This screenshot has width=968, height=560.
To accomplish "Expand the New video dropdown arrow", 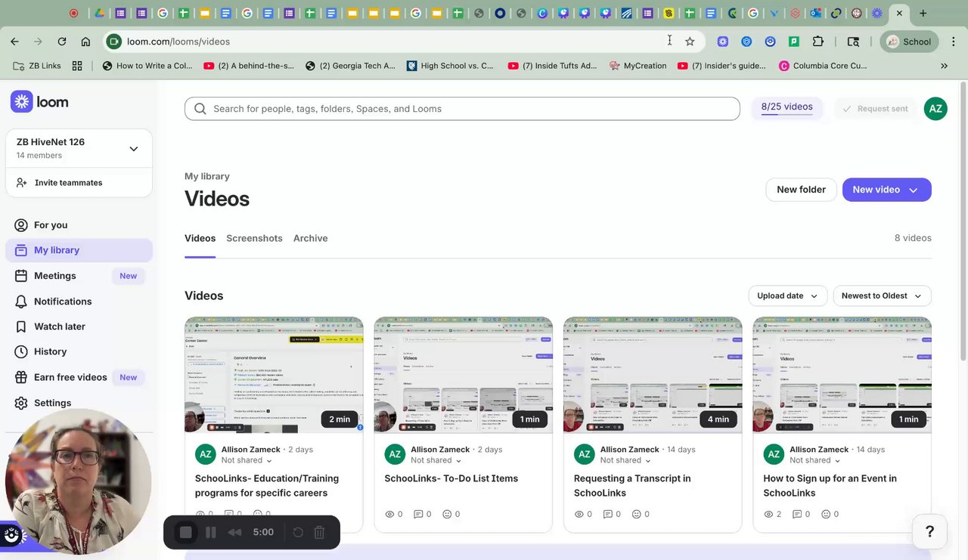I will pyautogui.click(x=914, y=190).
